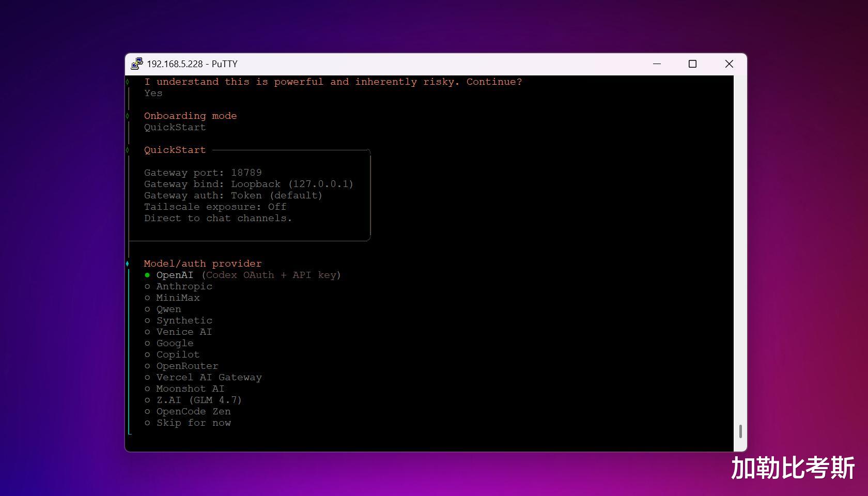Select the Anthropic provider option
The width and height of the screenshot is (868, 496).
click(x=178, y=286)
